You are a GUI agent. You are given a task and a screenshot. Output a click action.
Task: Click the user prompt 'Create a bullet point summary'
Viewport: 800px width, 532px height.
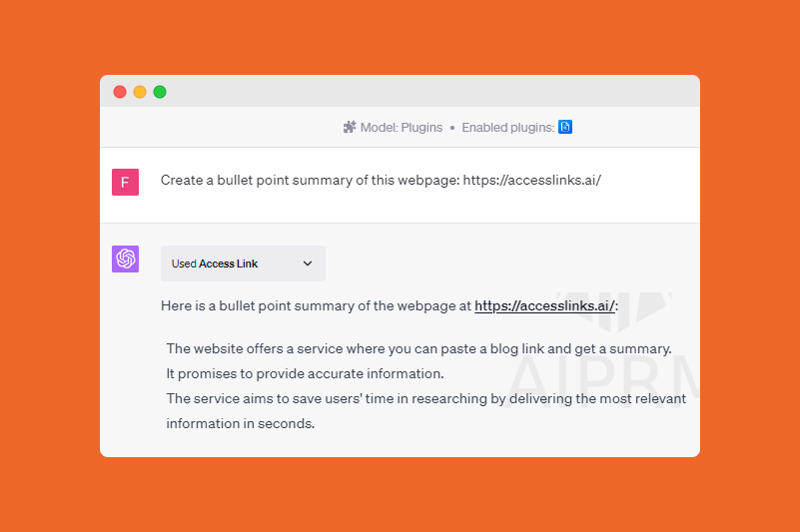coord(382,180)
